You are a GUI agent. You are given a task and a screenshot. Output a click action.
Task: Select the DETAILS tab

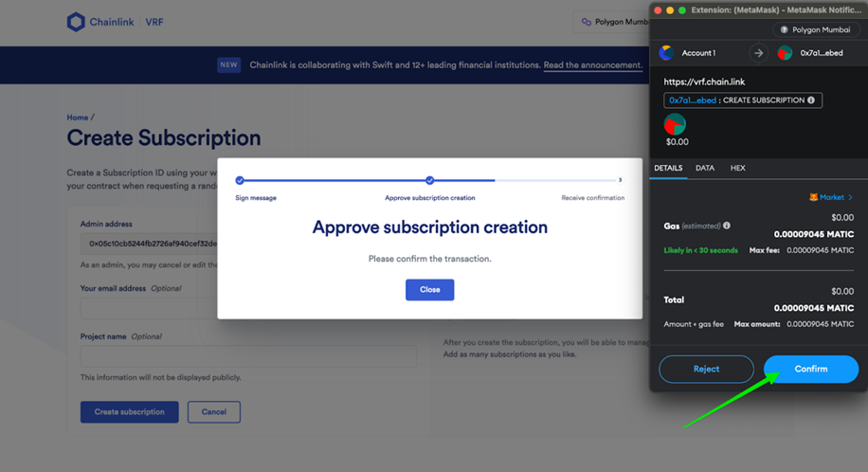point(668,168)
